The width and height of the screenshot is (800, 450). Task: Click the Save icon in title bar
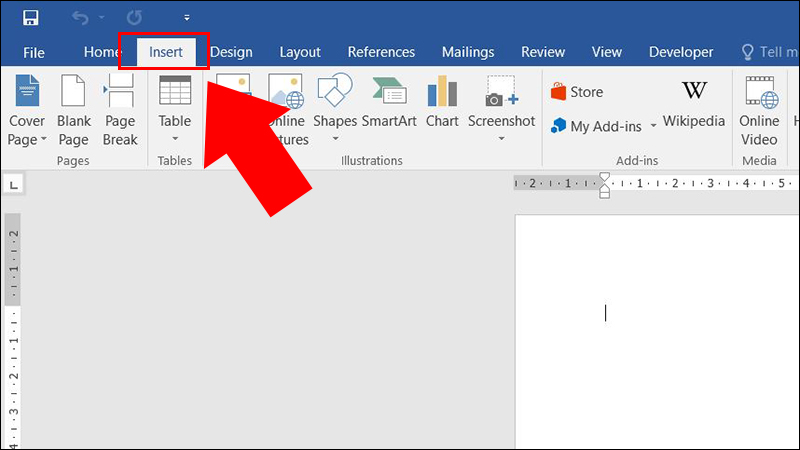click(x=30, y=18)
